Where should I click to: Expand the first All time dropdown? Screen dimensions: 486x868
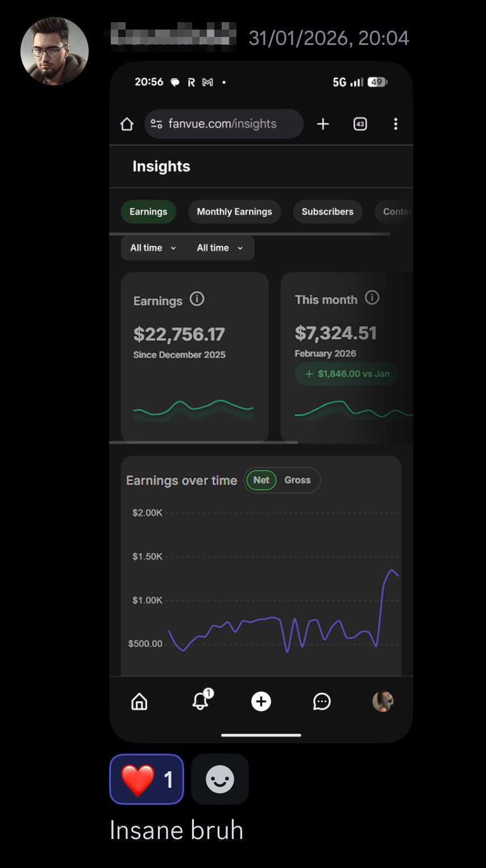(x=153, y=248)
